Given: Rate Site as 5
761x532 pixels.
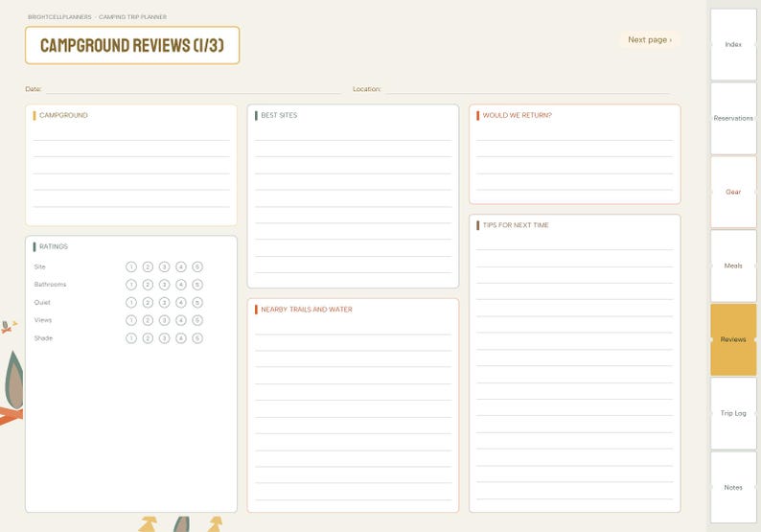Looking at the screenshot, I should pyautogui.click(x=197, y=267).
